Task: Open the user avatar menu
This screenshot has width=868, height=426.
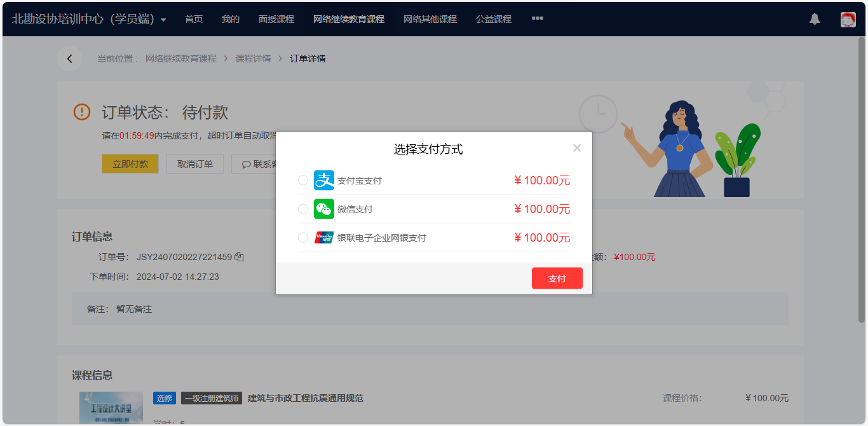Action: [x=848, y=20]
